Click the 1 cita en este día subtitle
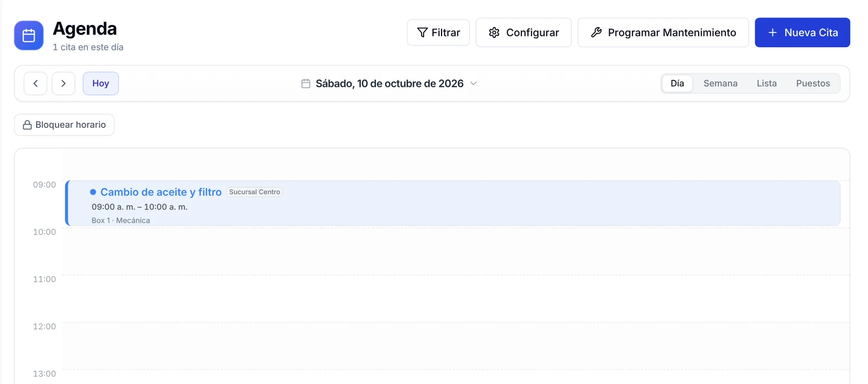Screen dimensions: 868x384 click(x=88, y=47)
